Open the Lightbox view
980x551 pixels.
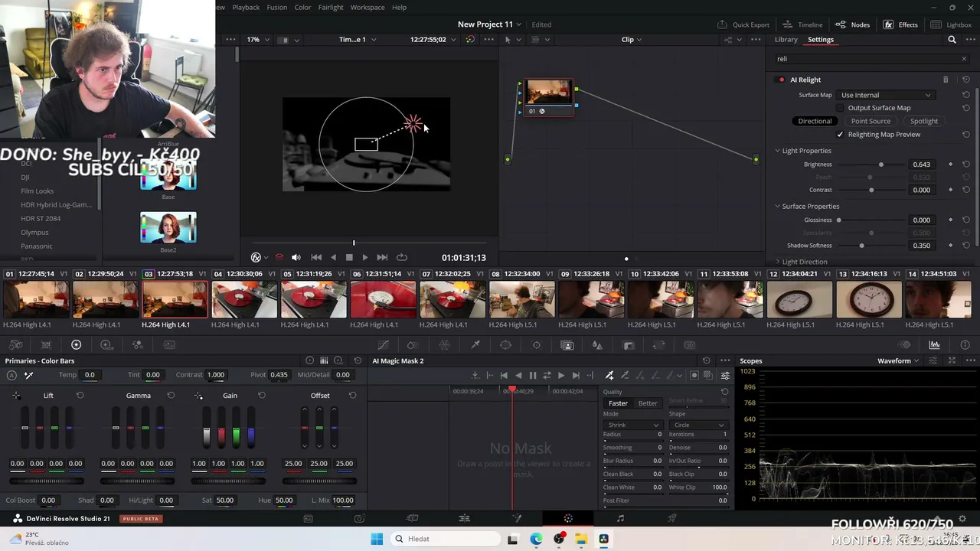coord(952,24)
